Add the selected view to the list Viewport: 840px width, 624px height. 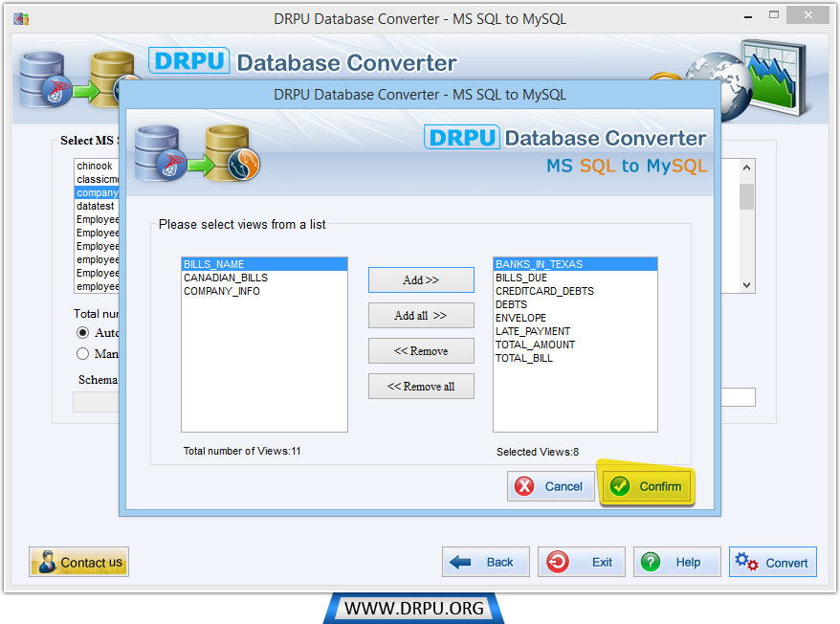coord(421,279)
